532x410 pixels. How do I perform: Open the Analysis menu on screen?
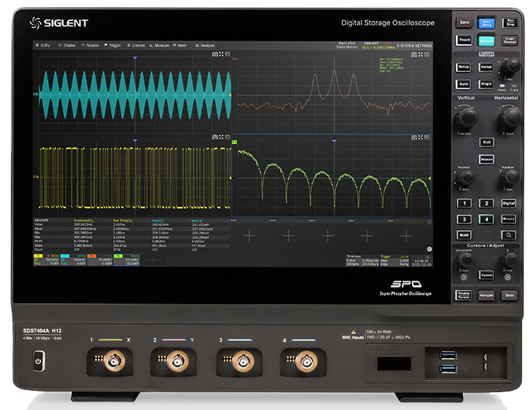pyautogui.click(x=205, y=45)
